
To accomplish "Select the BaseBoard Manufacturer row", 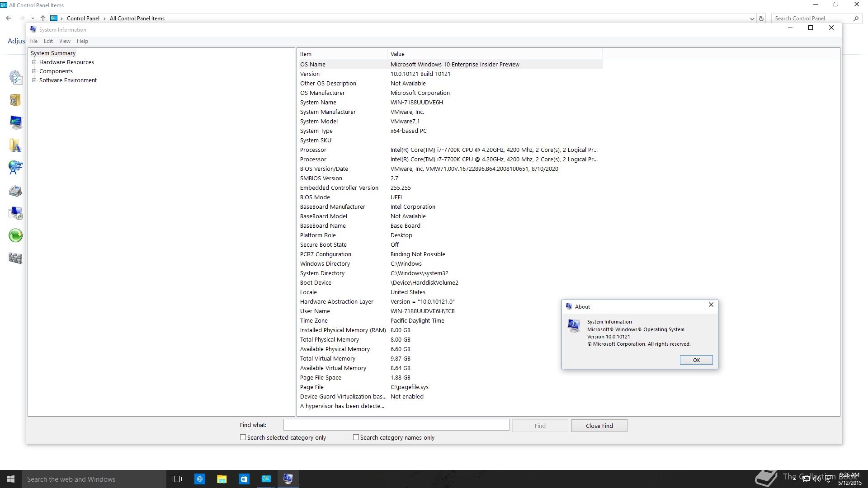I will click(450, 206).
